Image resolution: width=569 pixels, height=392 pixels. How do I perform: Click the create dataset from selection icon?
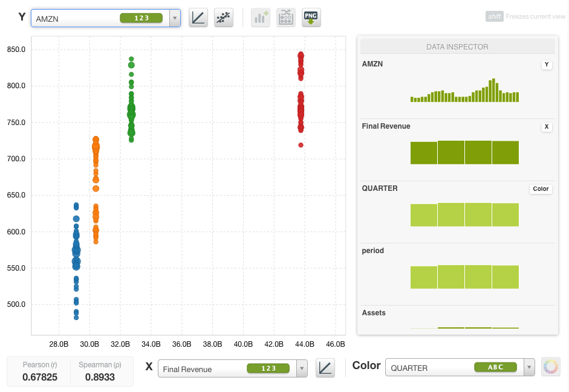pyautogui.click(x=286, y=18)
